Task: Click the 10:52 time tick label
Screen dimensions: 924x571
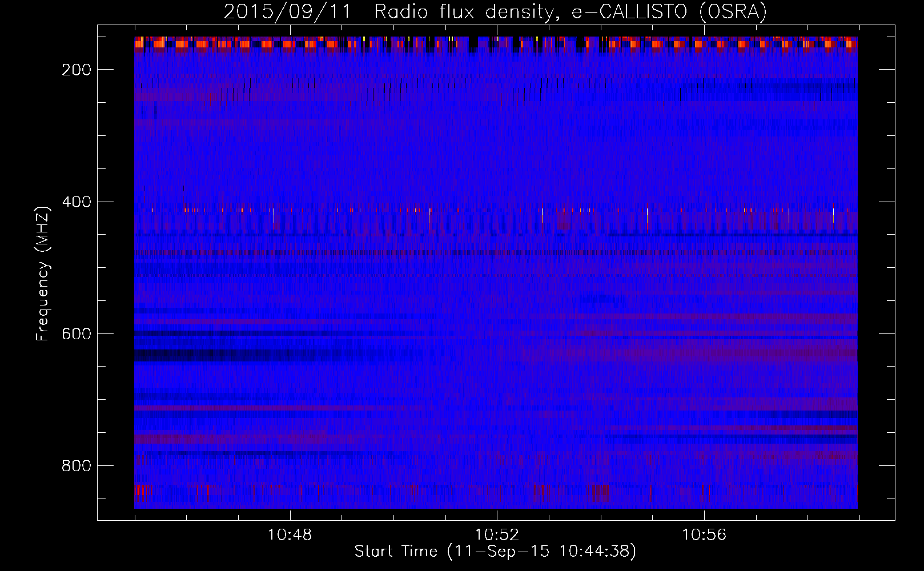Action: [x=497, y=534]
